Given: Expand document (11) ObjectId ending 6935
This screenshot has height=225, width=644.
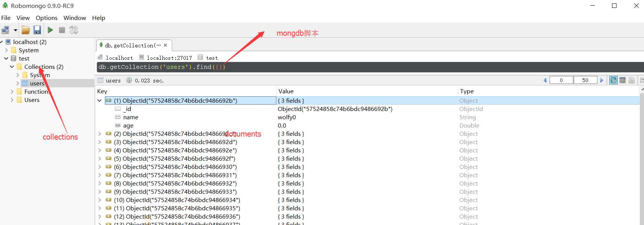Looking at the screenshot, I should pos(100,208).
